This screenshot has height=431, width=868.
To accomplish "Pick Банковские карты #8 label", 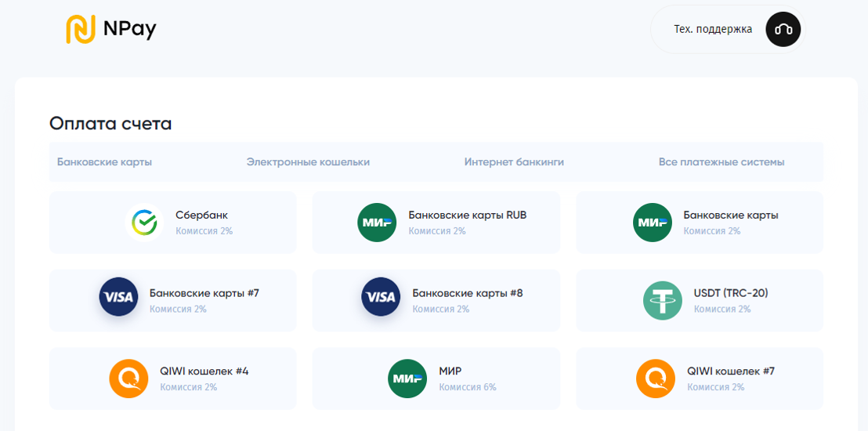I will point(468,293).
